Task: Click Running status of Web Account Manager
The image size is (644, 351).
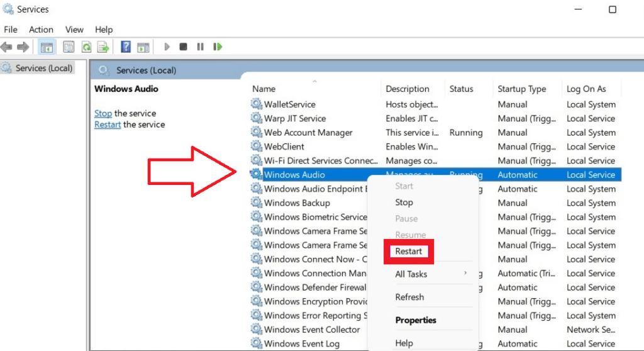Action: pyautogui.click(x=466, y=132)
